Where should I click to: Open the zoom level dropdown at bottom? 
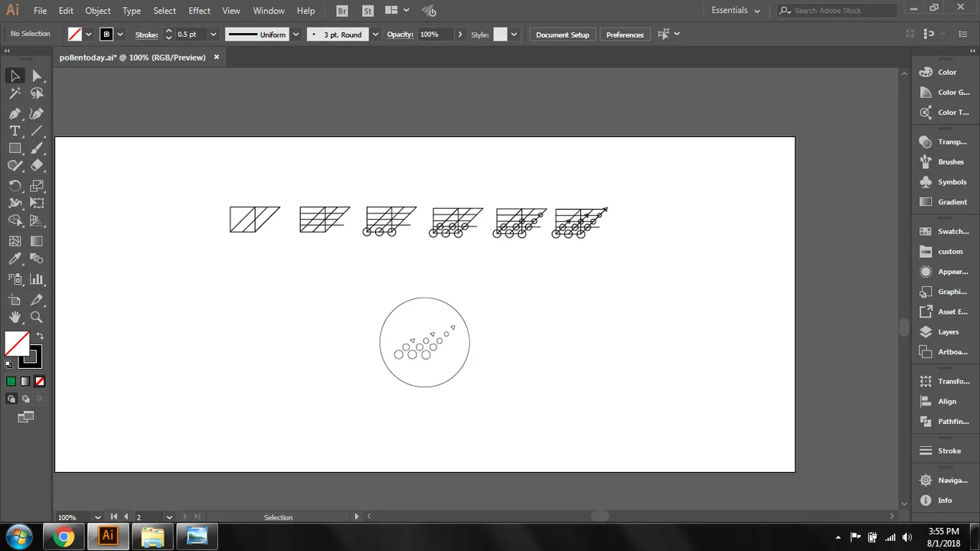point(97,517)
